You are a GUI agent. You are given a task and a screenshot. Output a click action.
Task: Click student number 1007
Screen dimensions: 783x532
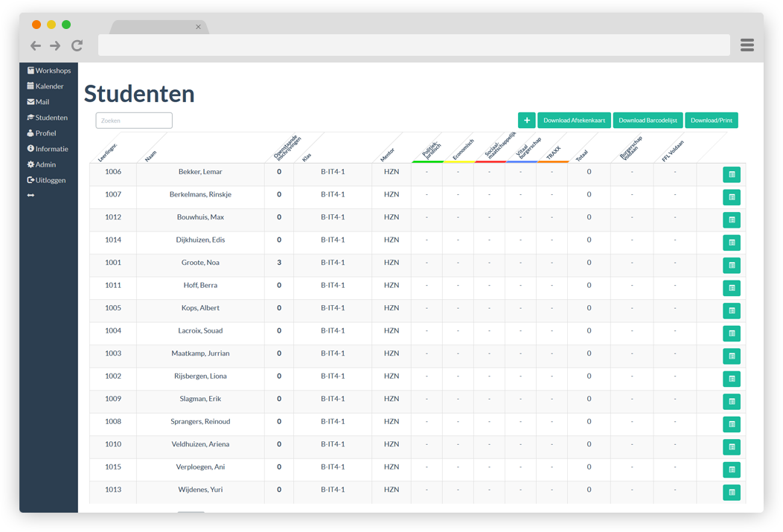(x=113, y=195)
